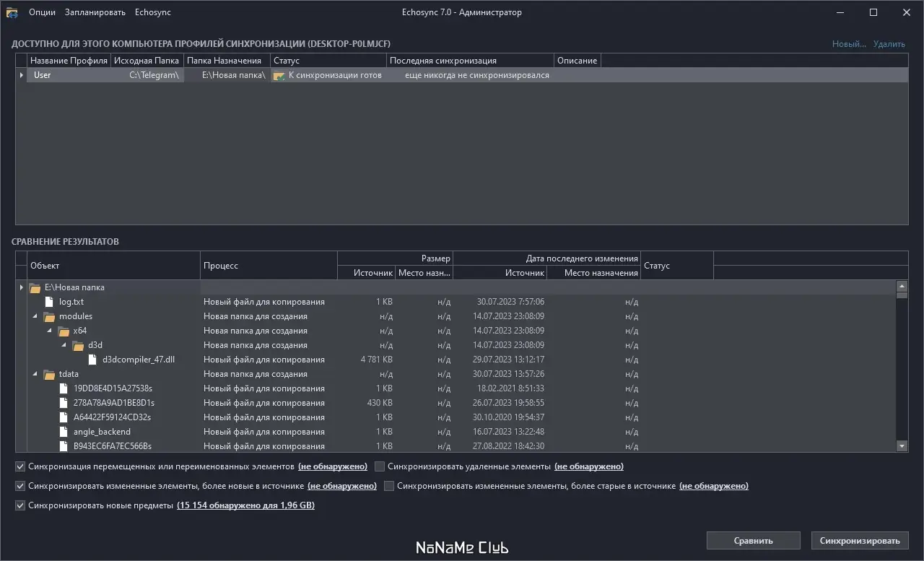Click the file icon of d3dcompiler_47.dll
This screenshot has width=924, height=561.
[92, 360]
